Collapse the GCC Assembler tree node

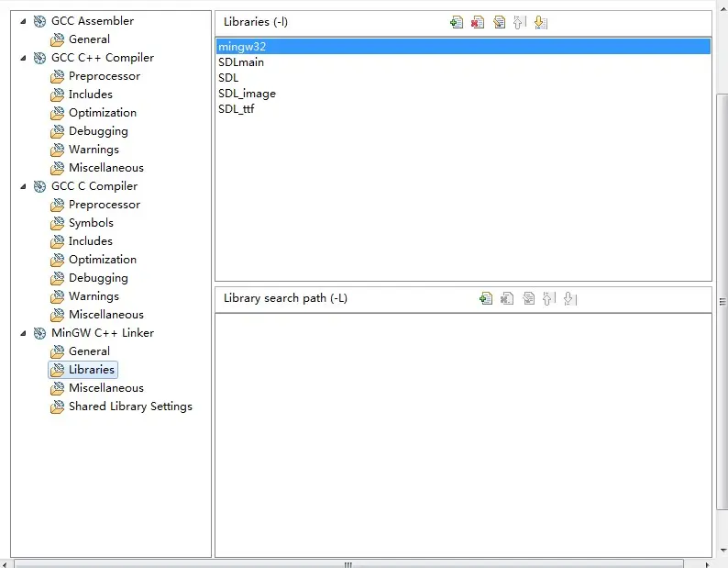tap(23, 21)
